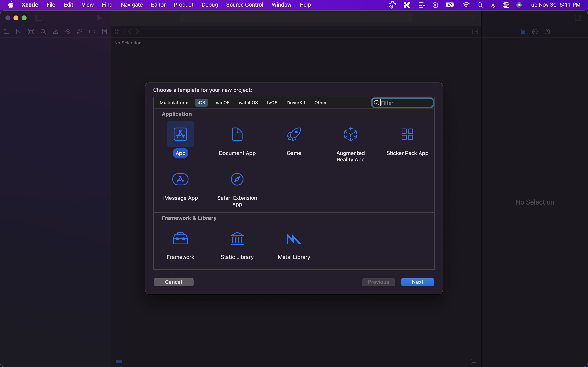The image size is (588, 367).
Task: Select the Augmented Reality App template
Action: [x=350, y=134]
